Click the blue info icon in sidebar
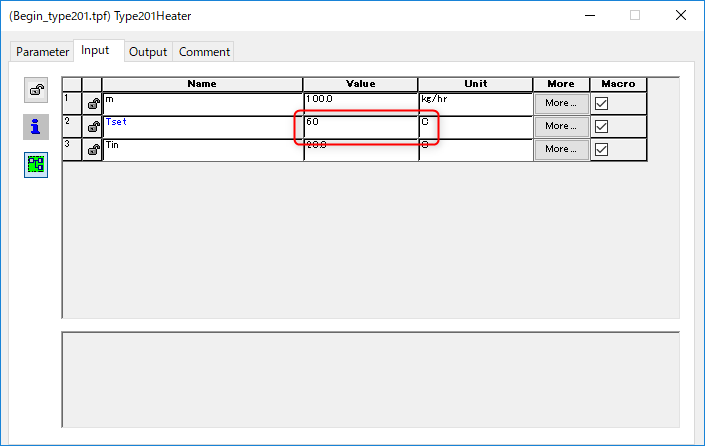Image resolution: width=705 pixels, height=446 pixels. (36, 127)
